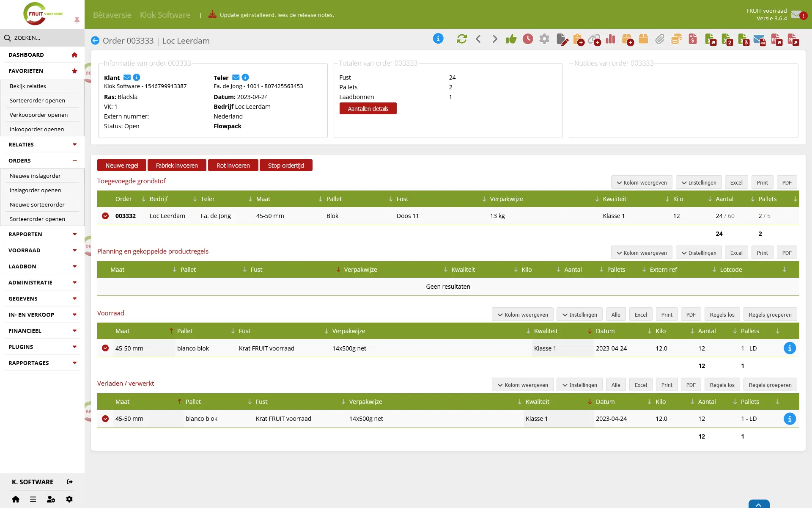812x508 pixels.
Task: Click the green refresh order icon
Action: pyautogui.click(x=462, y=39)
